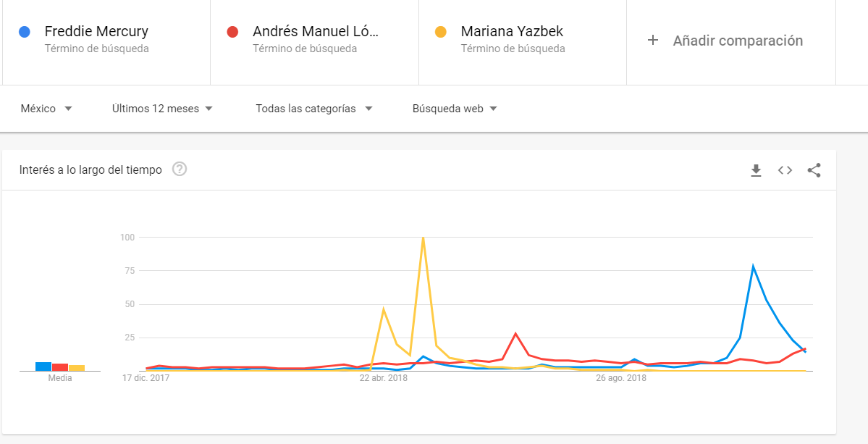Click the blue line peak near 75

point(753,267)
